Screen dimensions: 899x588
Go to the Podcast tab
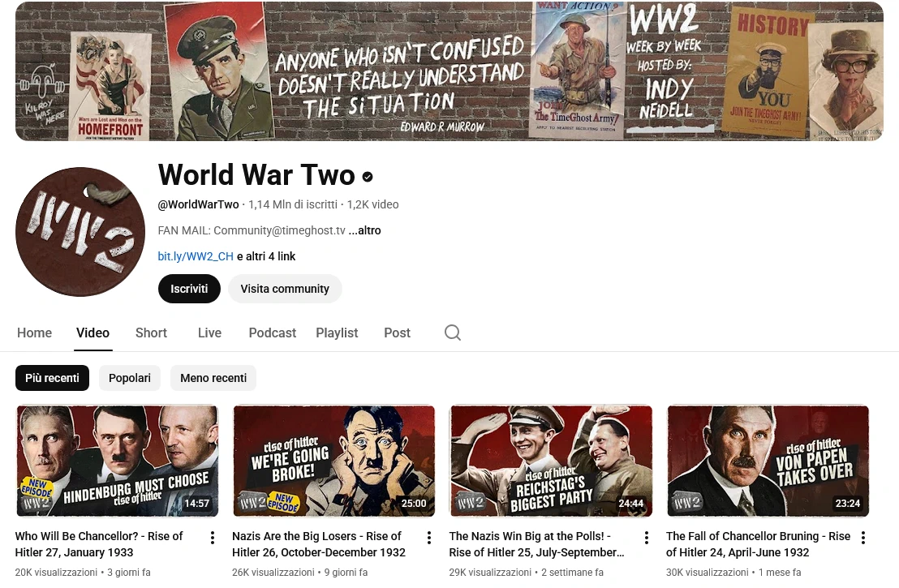(273, 333)
